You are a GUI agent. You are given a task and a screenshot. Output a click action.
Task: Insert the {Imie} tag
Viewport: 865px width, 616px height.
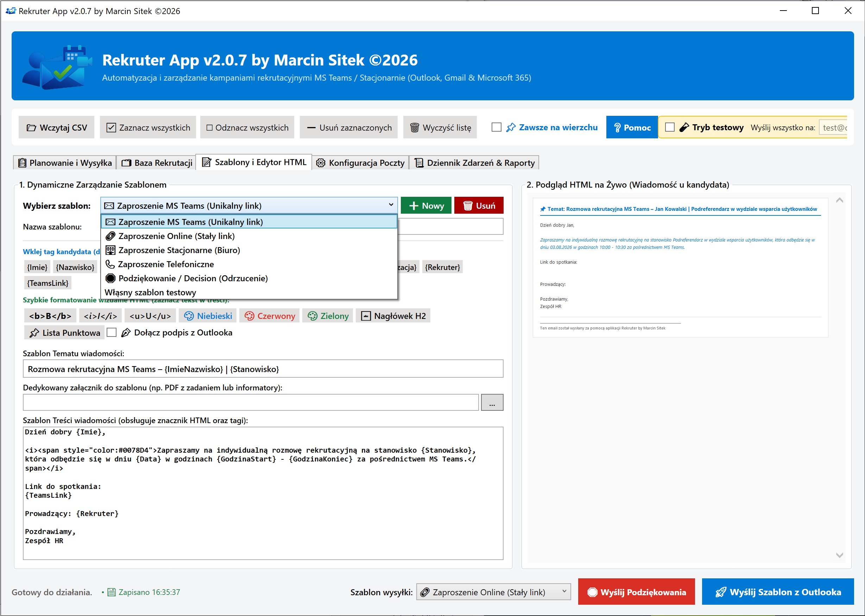[x=37, y=267]
